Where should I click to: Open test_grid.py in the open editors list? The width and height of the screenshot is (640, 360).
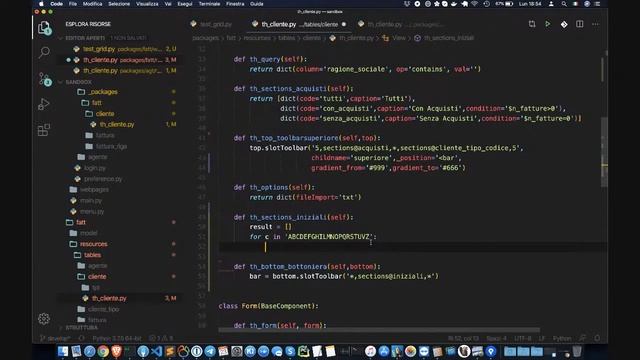tap(122, 49)
